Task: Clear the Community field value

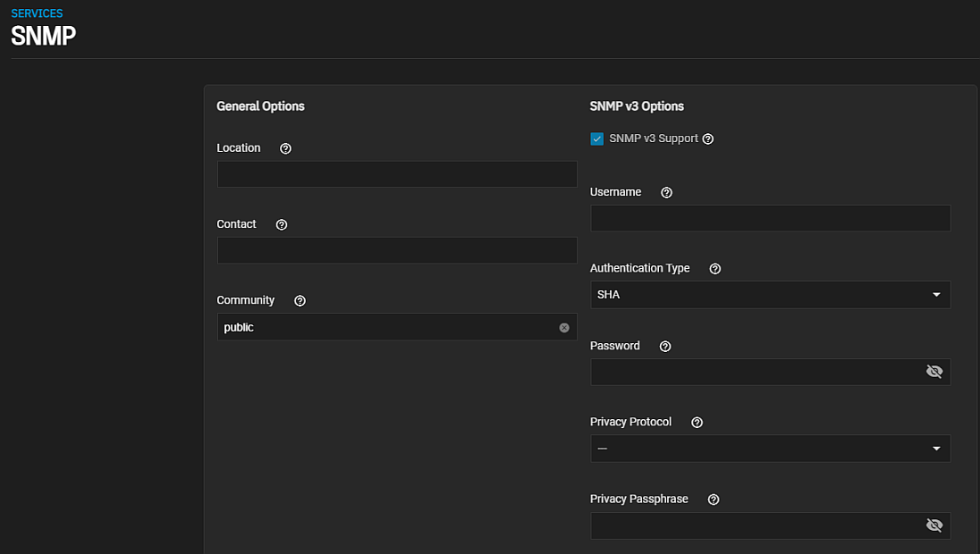Action: click(564, 327)
